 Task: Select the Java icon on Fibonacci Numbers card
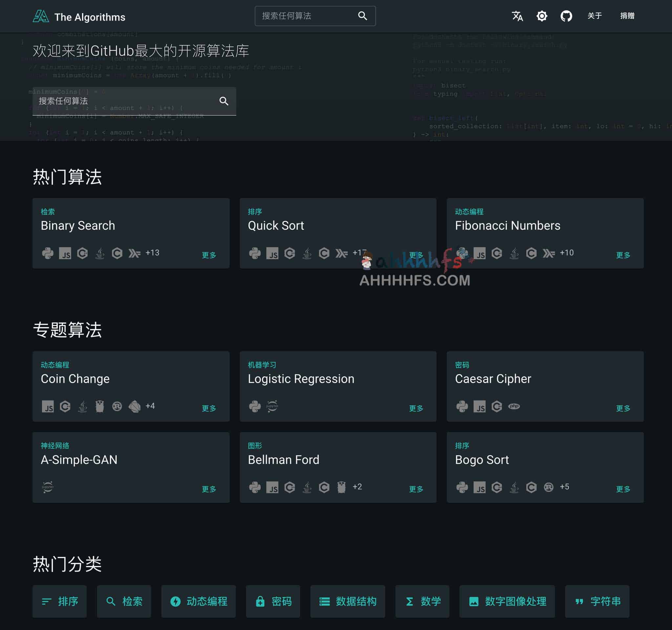(514, 254)
